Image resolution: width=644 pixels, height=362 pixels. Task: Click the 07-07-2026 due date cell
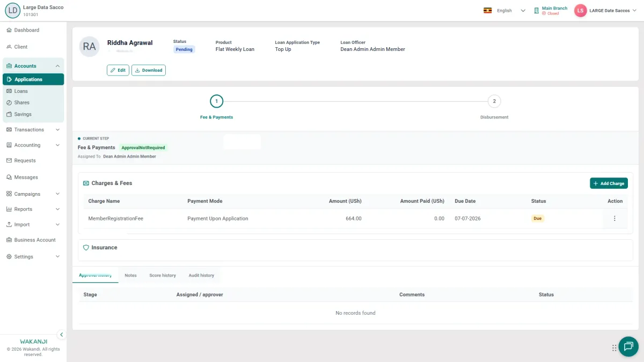[x=467, y=218]
